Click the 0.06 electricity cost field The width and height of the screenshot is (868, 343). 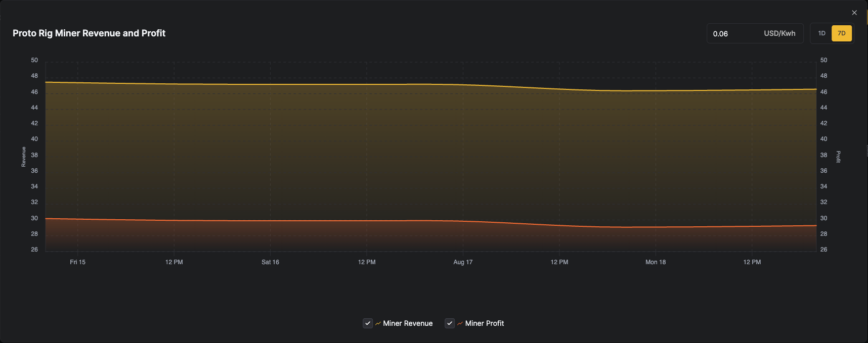point(733,34)
